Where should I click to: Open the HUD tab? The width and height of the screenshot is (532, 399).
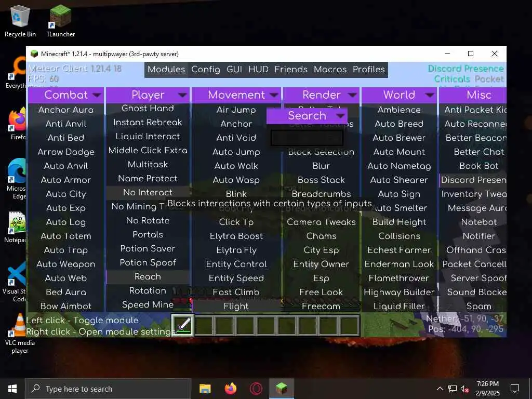(258, 70)
